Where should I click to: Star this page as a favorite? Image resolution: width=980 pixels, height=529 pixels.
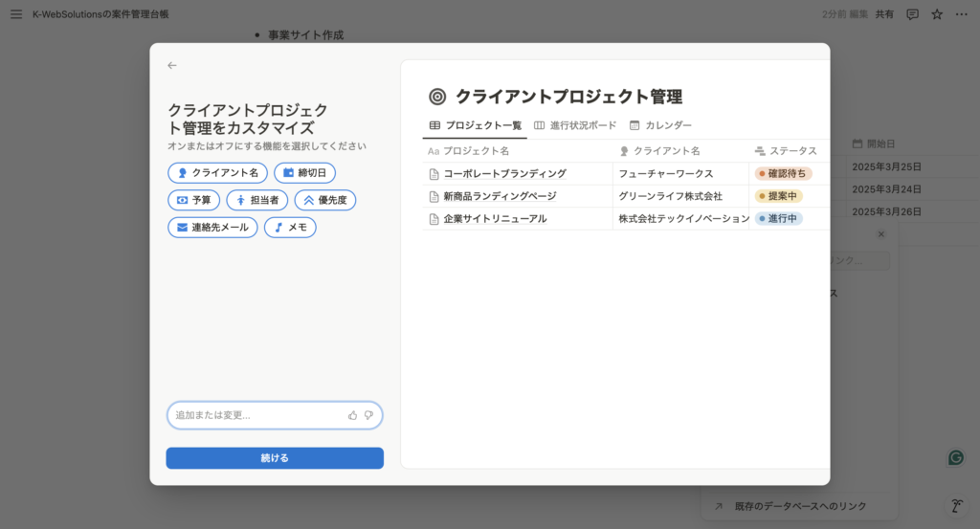click(937, 14)
